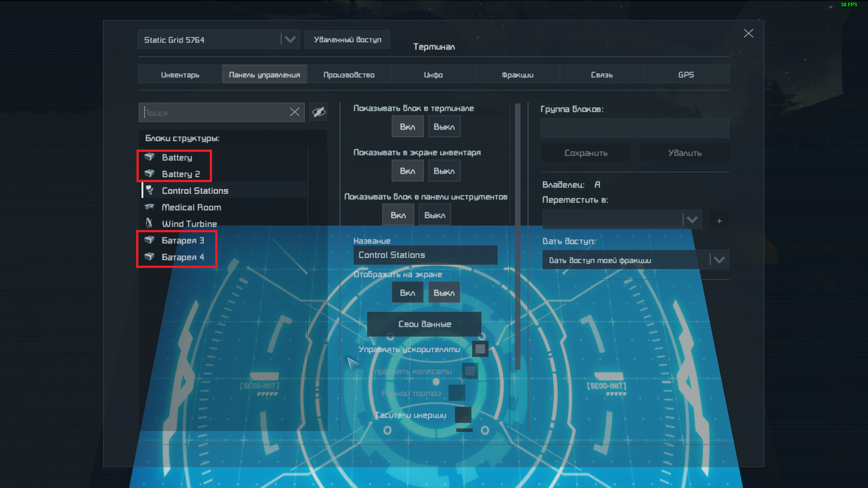Click the Удаленный доступ button
Image resolution: width=868 pixels, height=488 pixels.
point(347,39)
